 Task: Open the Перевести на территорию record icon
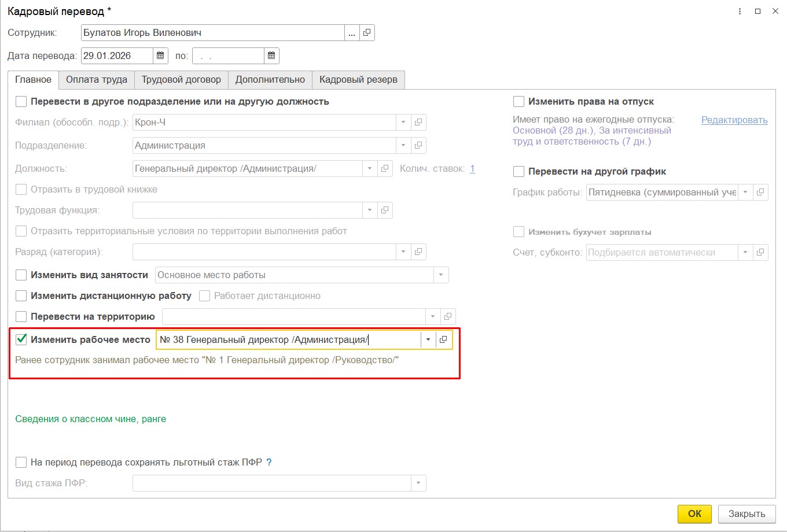click(448, 317)
